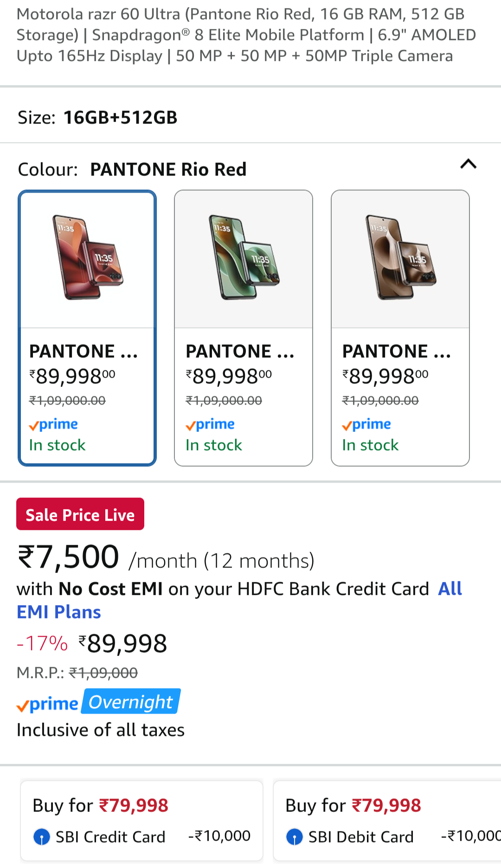Collapse the Colour section using the chevron

[468, 165]
